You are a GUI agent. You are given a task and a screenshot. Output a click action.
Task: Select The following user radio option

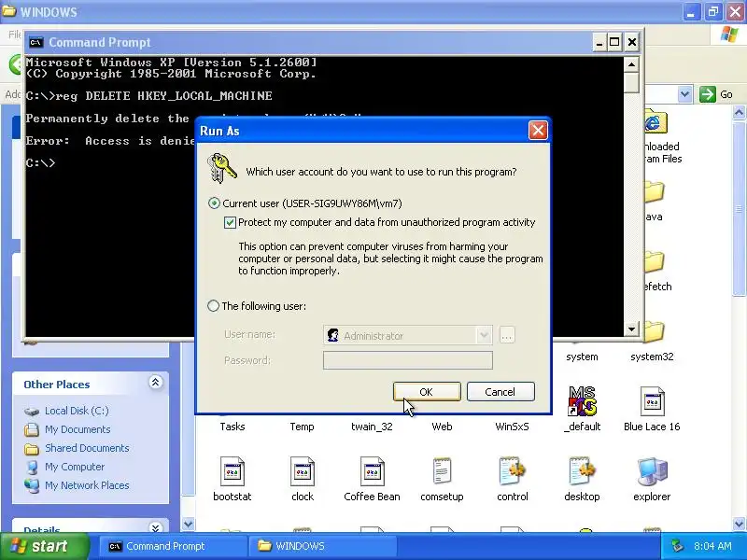click(214, 306)
